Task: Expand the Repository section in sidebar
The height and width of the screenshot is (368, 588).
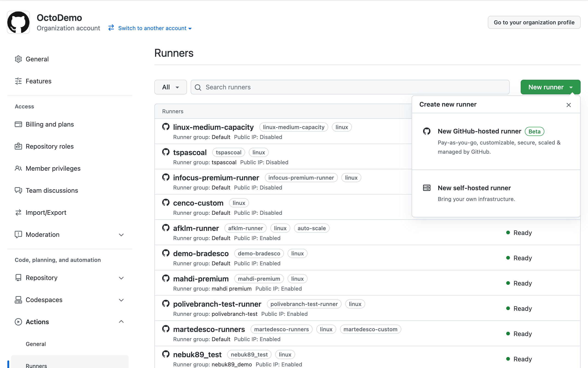Action: tap(122, 278)
